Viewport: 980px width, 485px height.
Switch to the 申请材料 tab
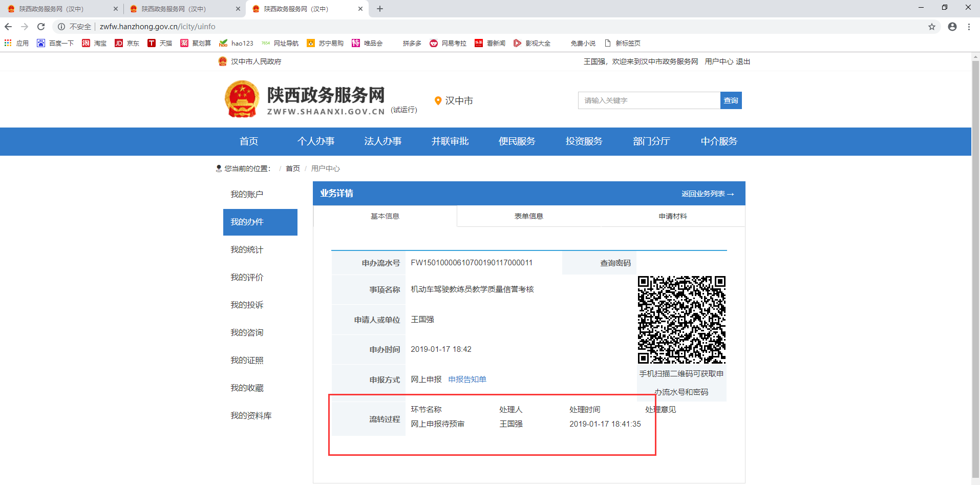[673, 216]
